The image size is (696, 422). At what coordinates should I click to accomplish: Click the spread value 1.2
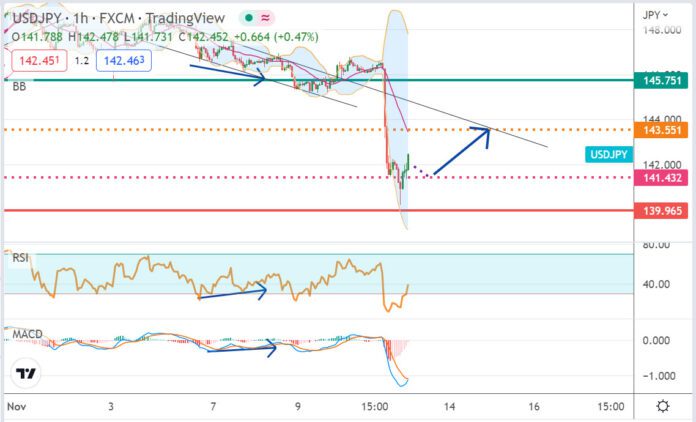coord(82,61)
